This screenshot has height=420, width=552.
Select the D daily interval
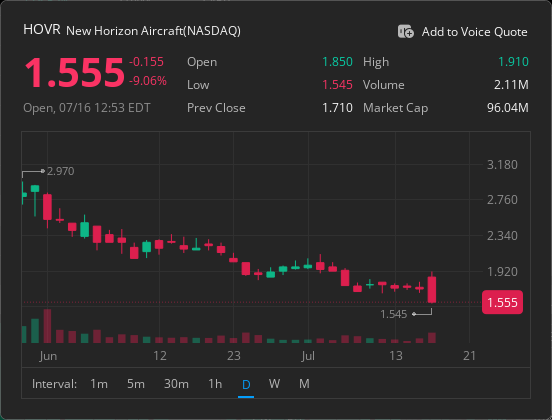pyautogui.click(x=246, y=384)
